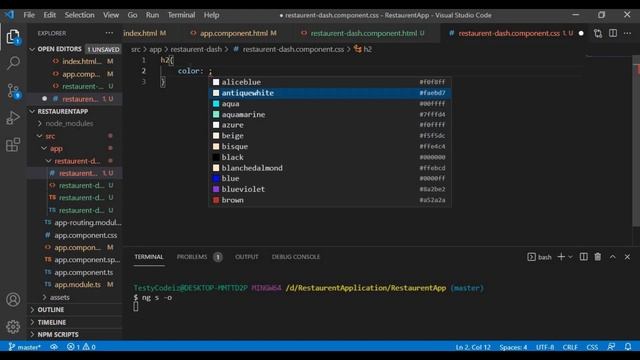Launch a new terminal with plus icon
The image size is (640, 360).
561,257
